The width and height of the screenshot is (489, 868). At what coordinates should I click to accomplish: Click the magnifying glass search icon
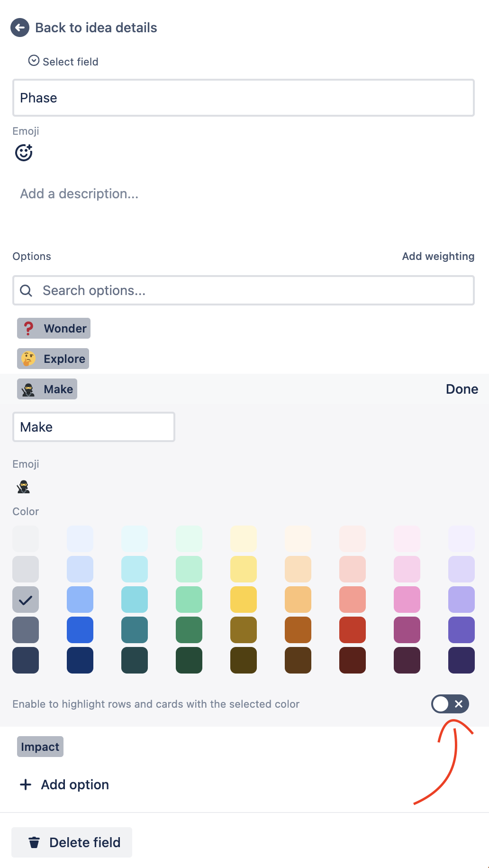(26, 290)
